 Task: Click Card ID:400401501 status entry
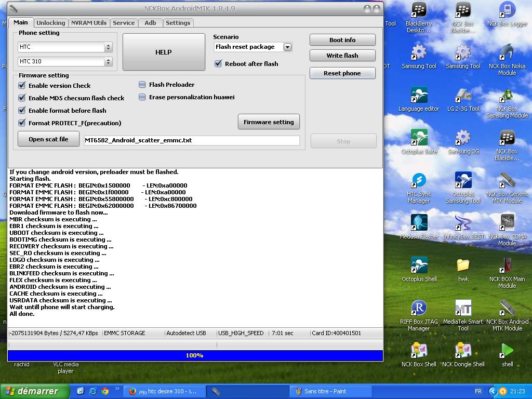click(x=336, y=333)
